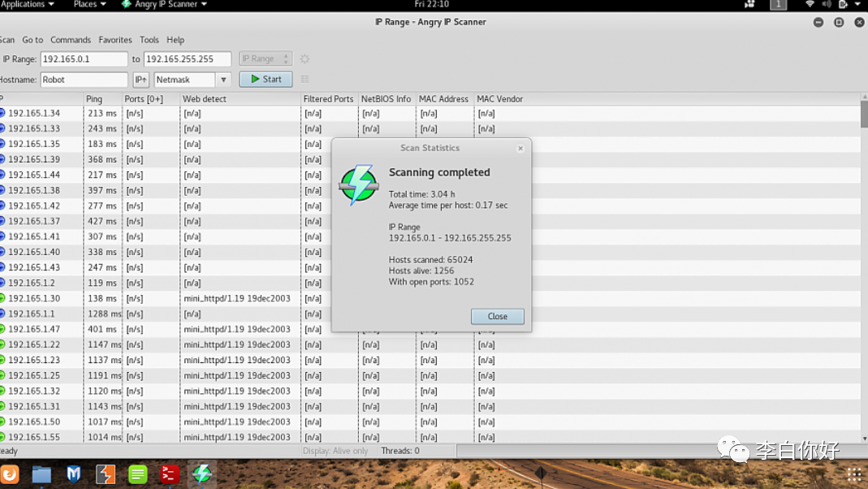868x489 pixels.
Task: Sort by the Ports [0+] column header
Action: pos(151,99)
